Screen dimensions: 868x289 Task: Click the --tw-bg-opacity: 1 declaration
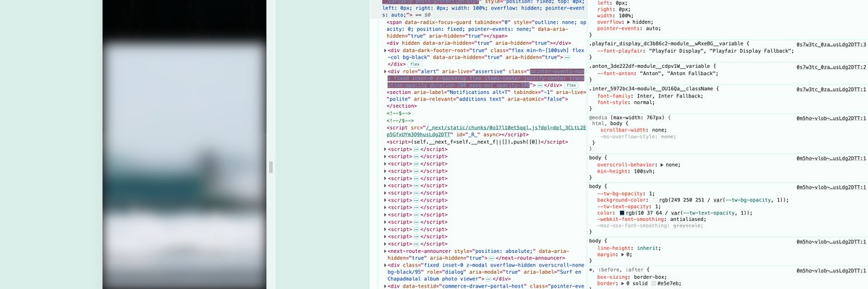pos(626,193)
